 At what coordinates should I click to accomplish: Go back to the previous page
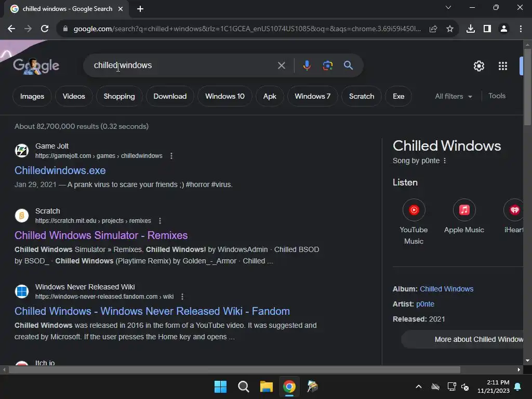click(x=11, y=29)
